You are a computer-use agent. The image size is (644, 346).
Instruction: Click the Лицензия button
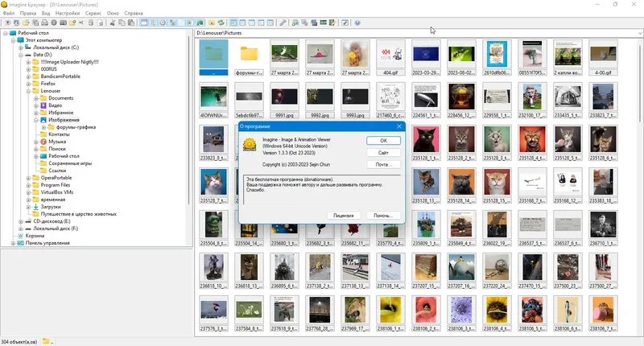pyautogui.click(x=344, y=216)
